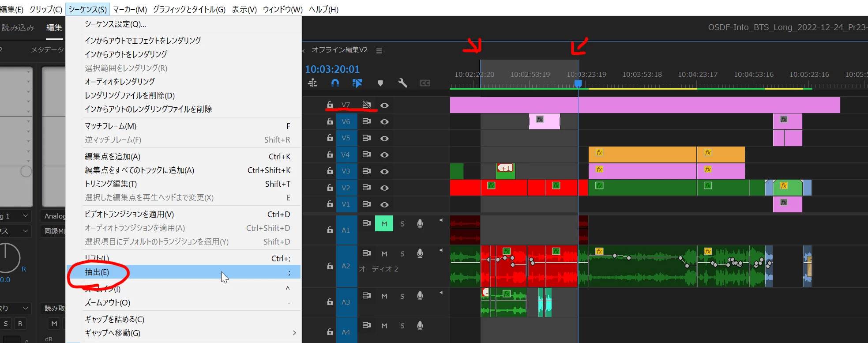Toggle sync lock on V6
The width and height of the screenshot is (868, 343).
[x=367, y=121]
